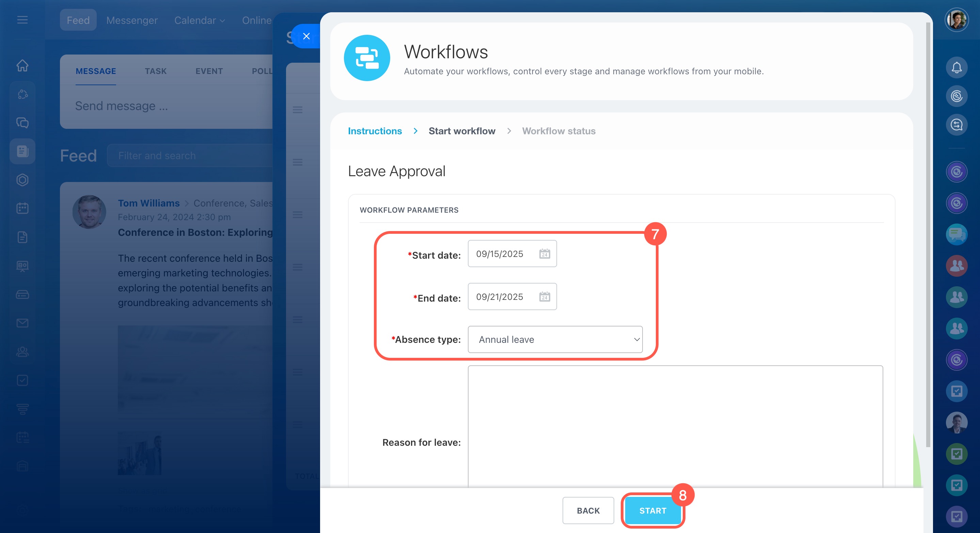
Task: Open Start date calendar picker icon
Action: point(544,254)
